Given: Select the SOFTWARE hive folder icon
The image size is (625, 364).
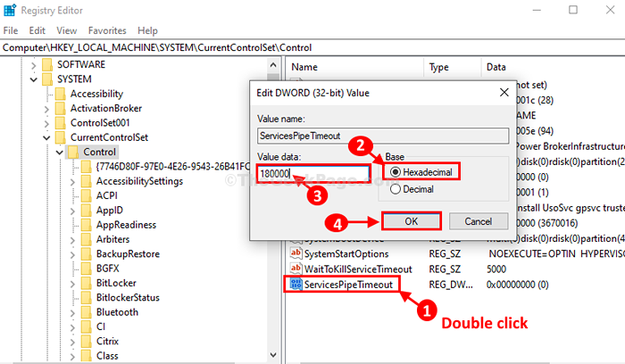Looking at the screenshot, I should click(47, 64).
